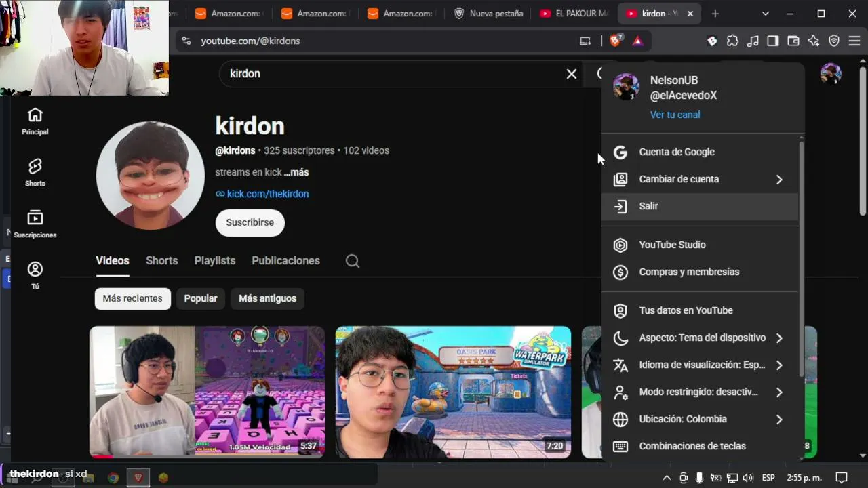868x488 pixels.
Task: Open the YouTube Principal home icon
Action: tap(35, 115)
